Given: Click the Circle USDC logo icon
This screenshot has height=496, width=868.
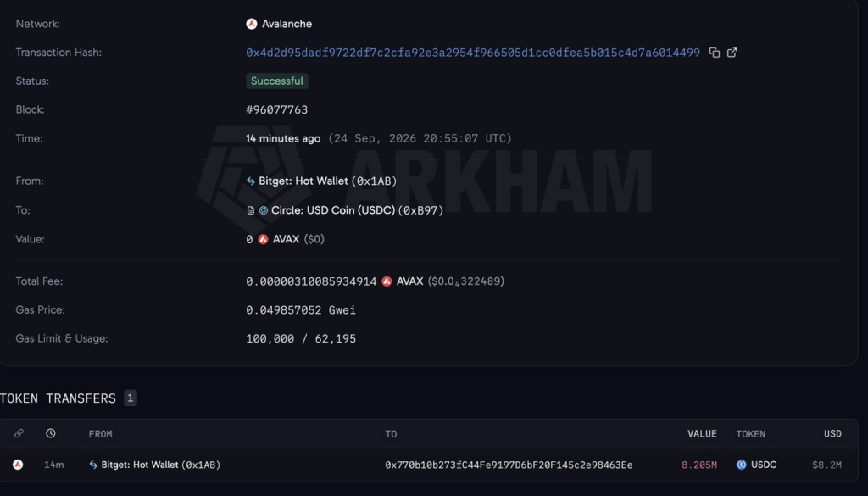Looking at the screenshot, I should coord(264,210).
